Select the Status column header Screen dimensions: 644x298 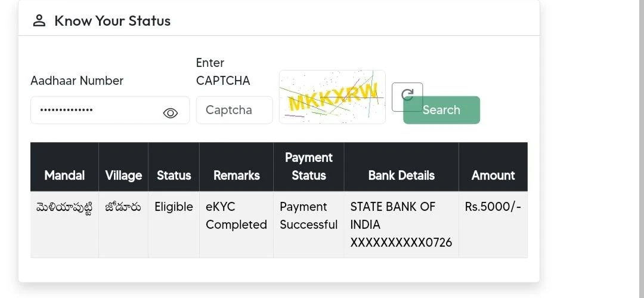pos(174,176)
